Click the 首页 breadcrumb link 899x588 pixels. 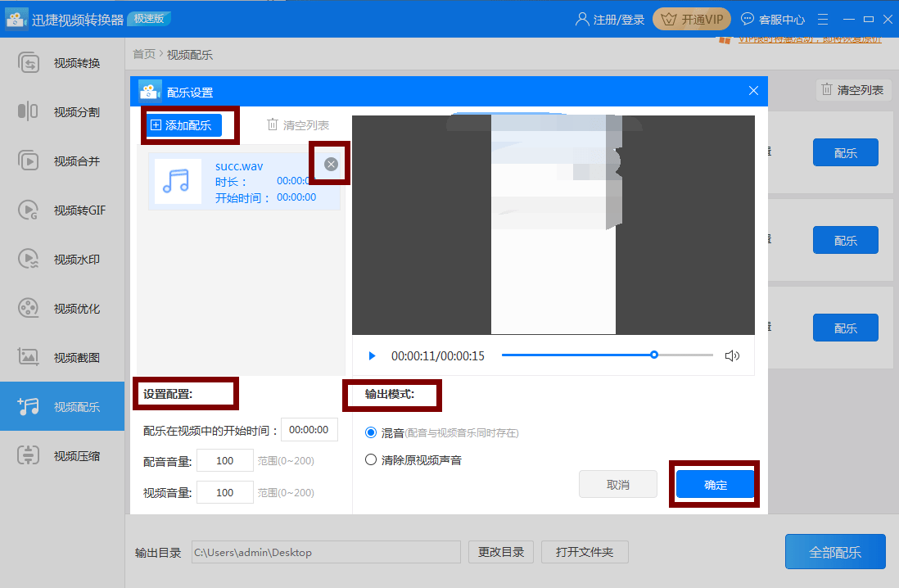[x=144, y=54]
